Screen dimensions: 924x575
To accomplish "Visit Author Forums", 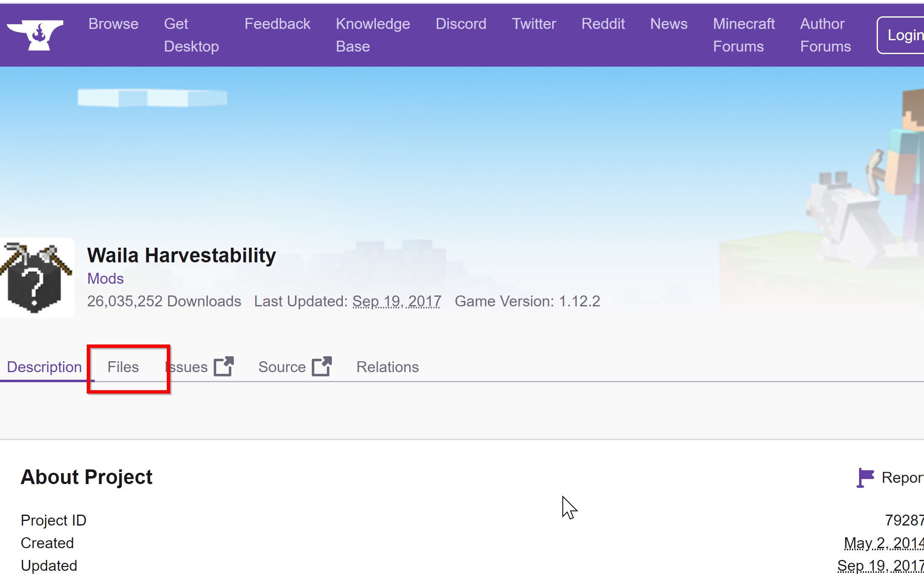I will point(826,35).
